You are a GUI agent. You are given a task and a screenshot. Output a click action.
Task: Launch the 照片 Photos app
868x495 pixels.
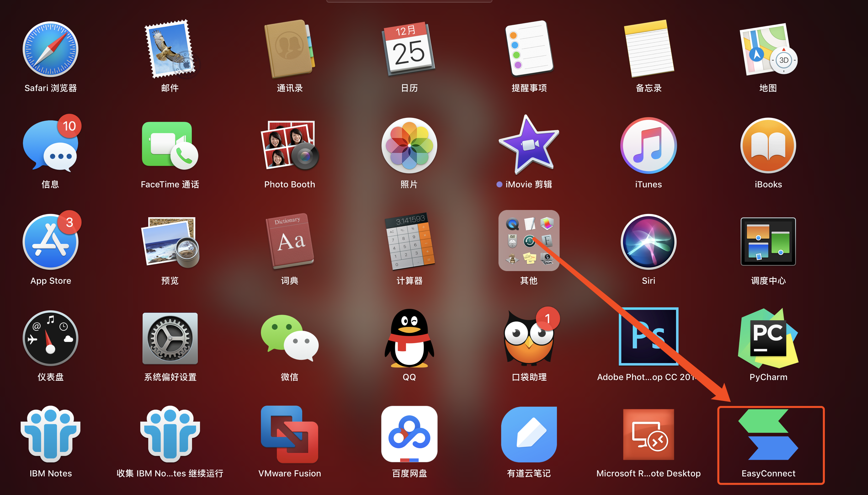409,145
